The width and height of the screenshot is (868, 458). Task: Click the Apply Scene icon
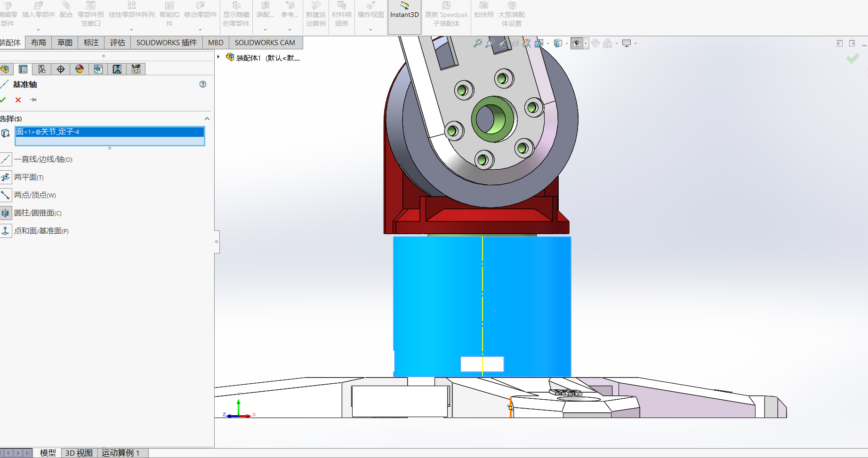click(x=608, y=43)
